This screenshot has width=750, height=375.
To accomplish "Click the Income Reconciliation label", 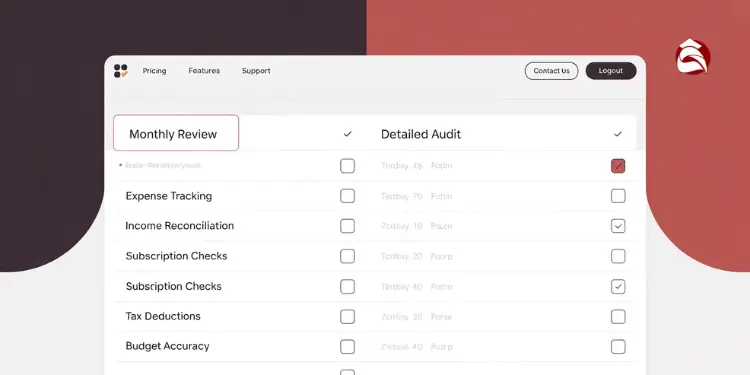I will 180,226.
